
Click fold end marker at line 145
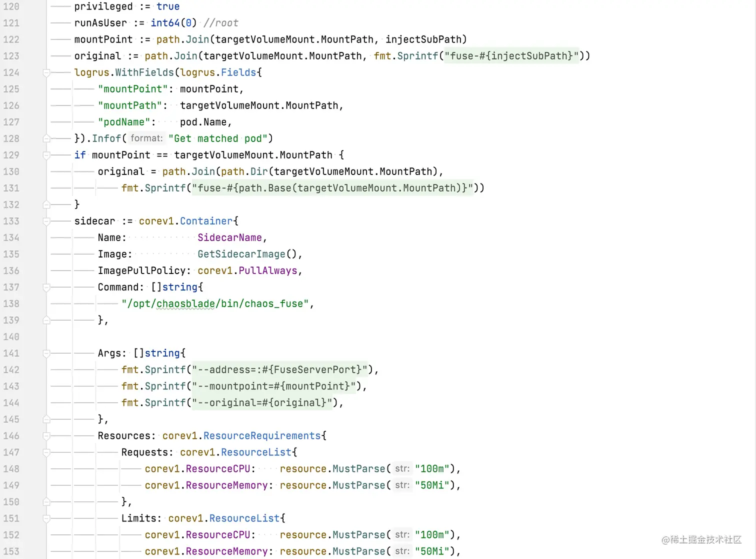(x=46, y=419)
